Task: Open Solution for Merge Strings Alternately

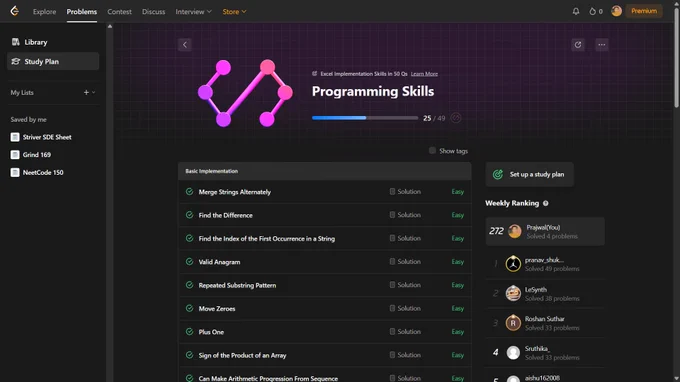Action: tap(405, 192)
